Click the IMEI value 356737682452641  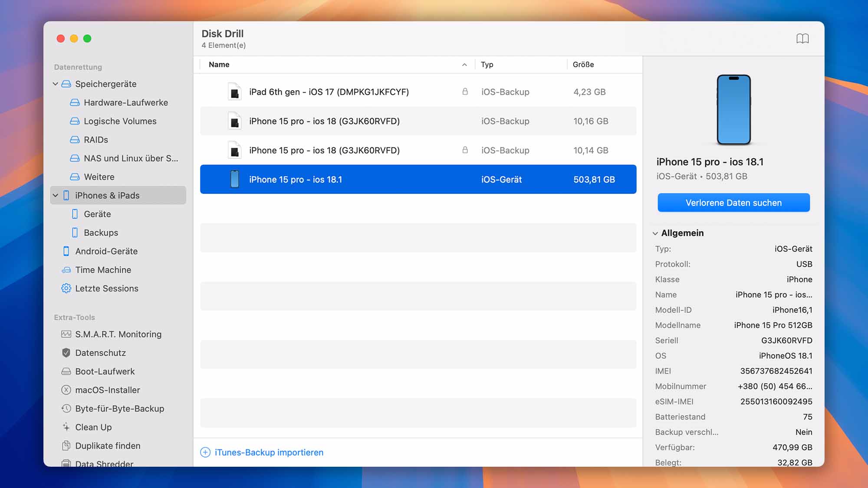pos(776,371)
